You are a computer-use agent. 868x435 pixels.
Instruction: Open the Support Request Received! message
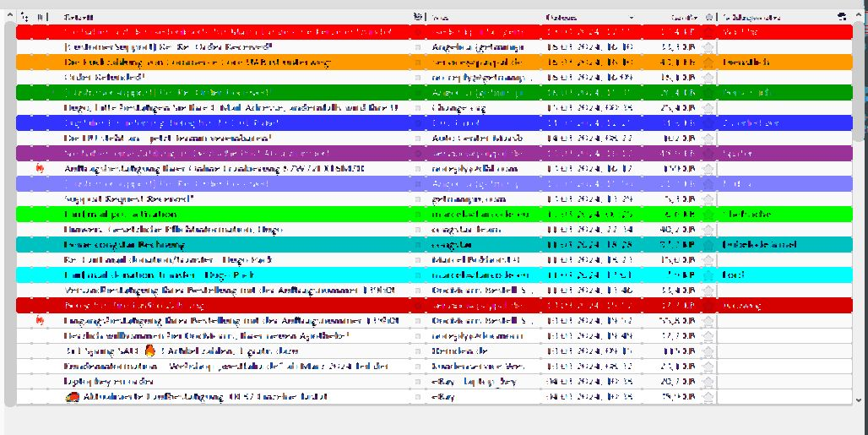(x=128, y=198)
